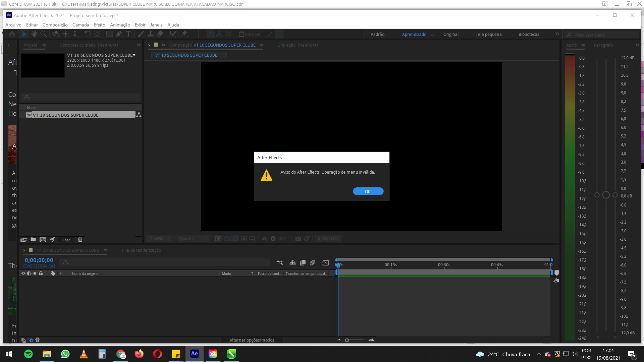Screen dimensions: 644x362
Task: Click OK in the After Effects warning dialog
Action: click(x=368, y=191)
